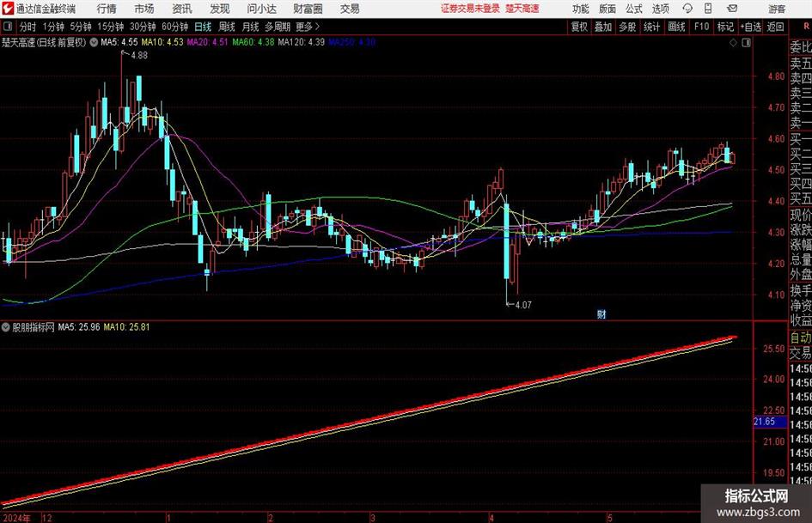The width and height of the screenshot is (812, 523).
Task: Click the 多股 multi-stock button
Action: (627, 27)
